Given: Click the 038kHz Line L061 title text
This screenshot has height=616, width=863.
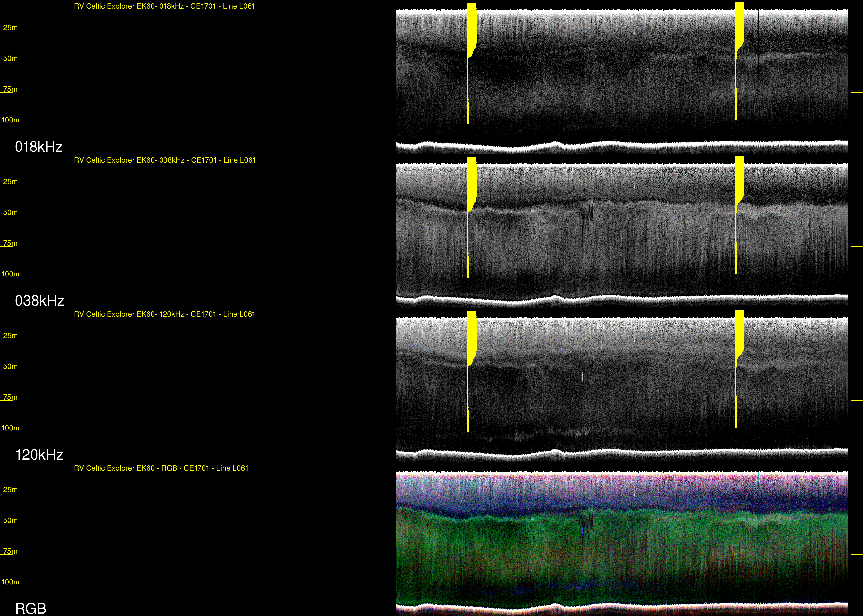Looking at the screenshot, I should (165, 160).
